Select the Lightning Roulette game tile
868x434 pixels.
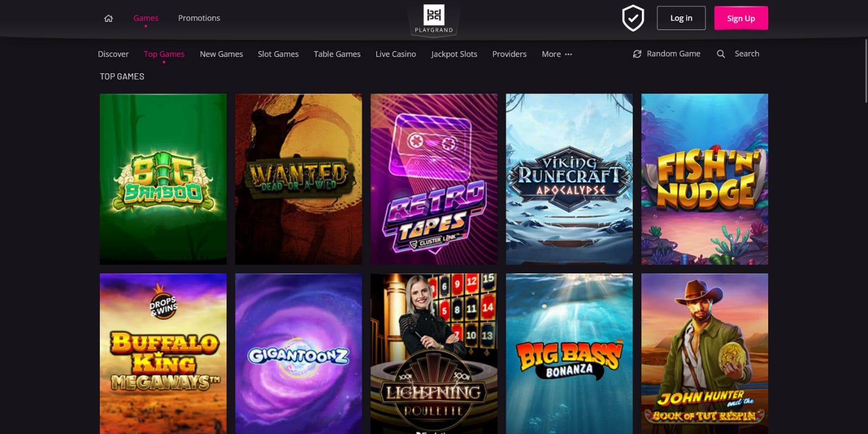[x=434, y=354]
